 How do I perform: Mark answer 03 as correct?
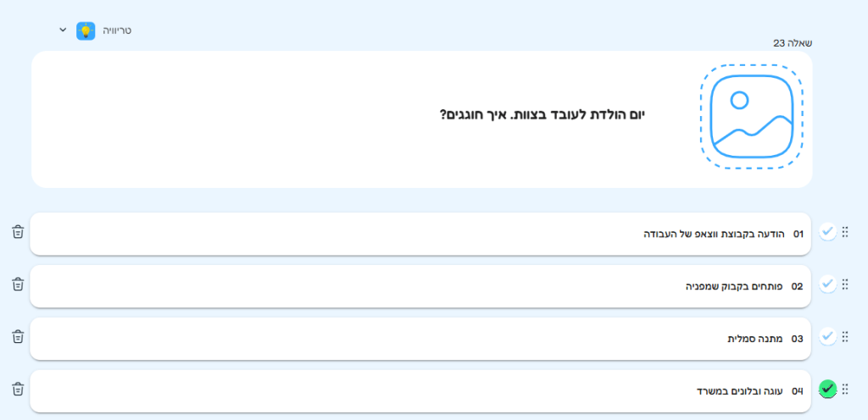pyautogui.click(x=827, y=337)
